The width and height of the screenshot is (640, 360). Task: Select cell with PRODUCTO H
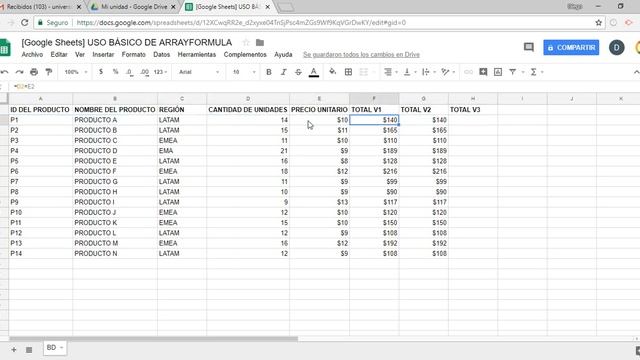(x=115, y=192)
